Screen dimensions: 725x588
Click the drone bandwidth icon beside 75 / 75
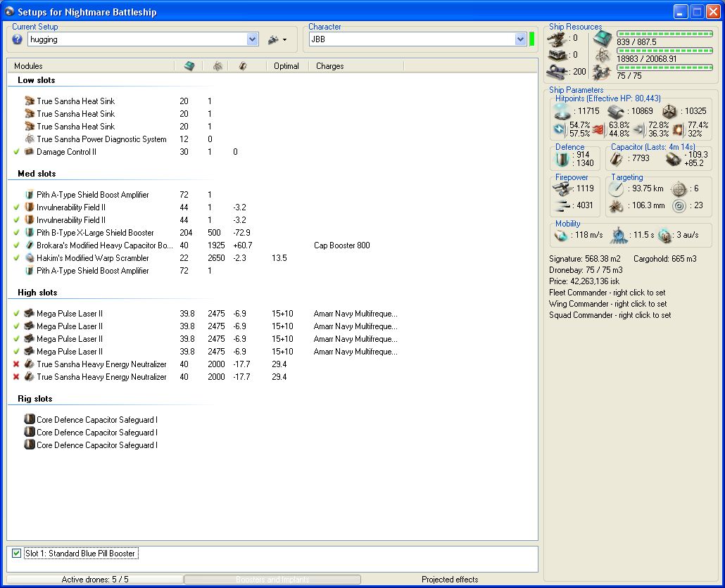pyautogui.click(x=603, y=72)
